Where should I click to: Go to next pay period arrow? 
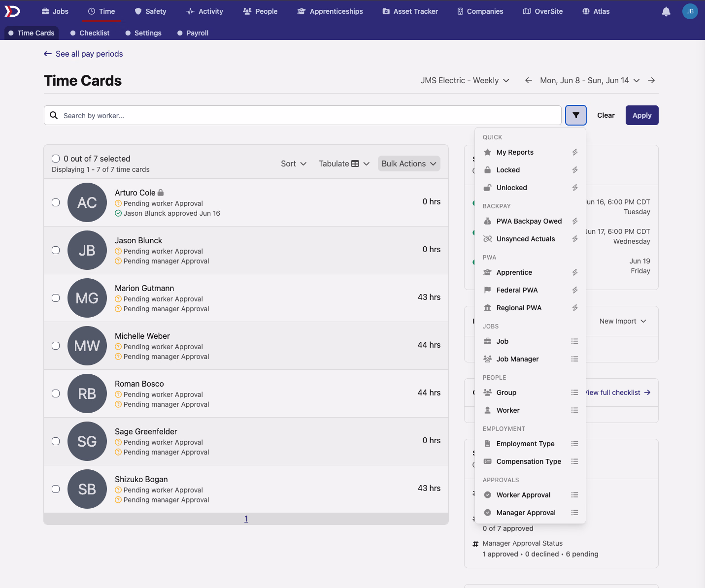(x=651, y=80)
